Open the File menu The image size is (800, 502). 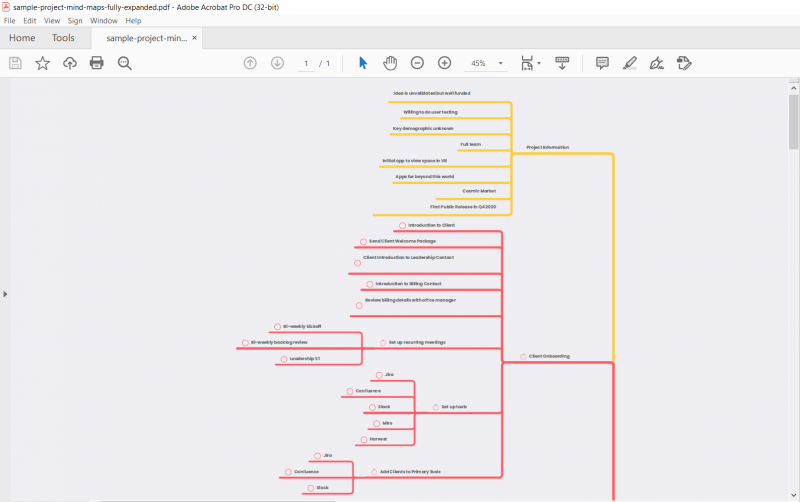click(9, 21)
